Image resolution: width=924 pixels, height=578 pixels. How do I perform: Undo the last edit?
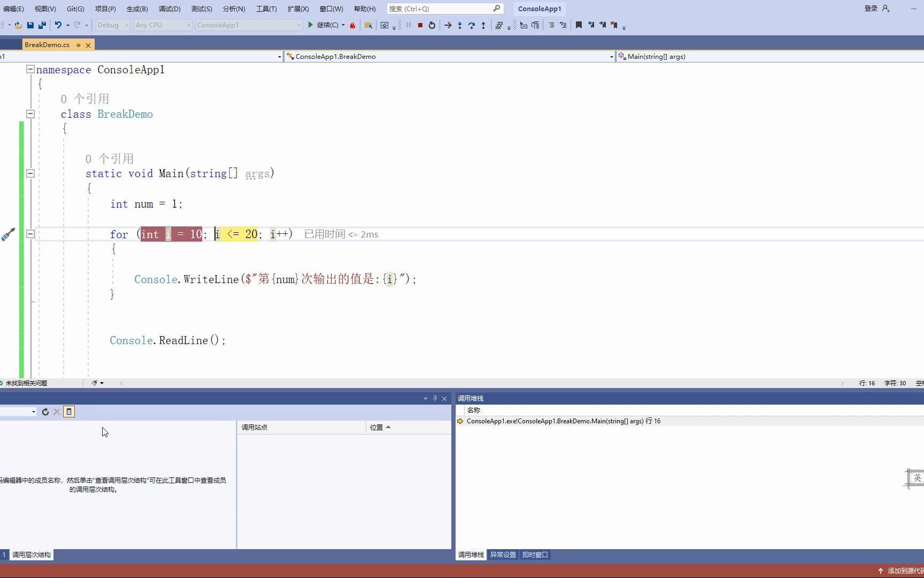[x=58, y=25]
